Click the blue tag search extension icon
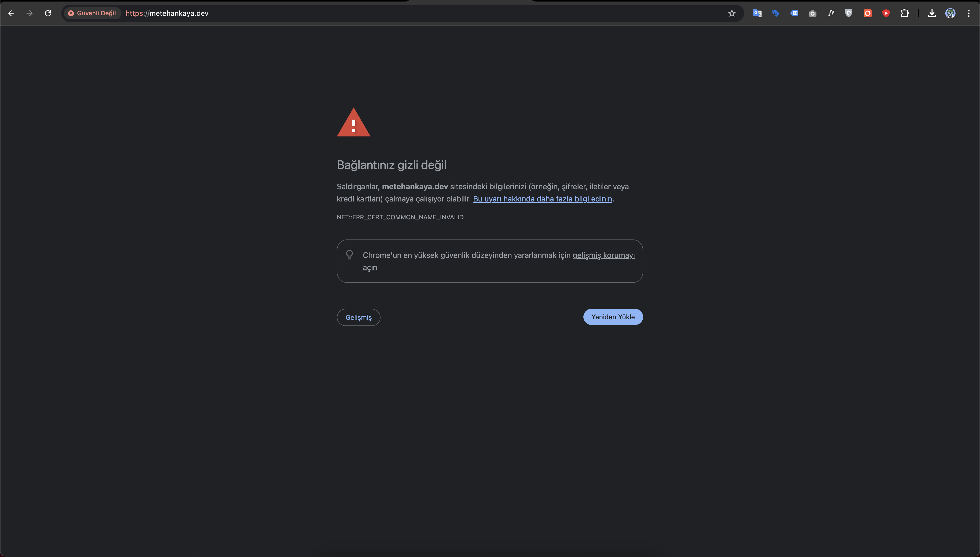This screenshot has height=557, width=980. click(x=776, y=13)
